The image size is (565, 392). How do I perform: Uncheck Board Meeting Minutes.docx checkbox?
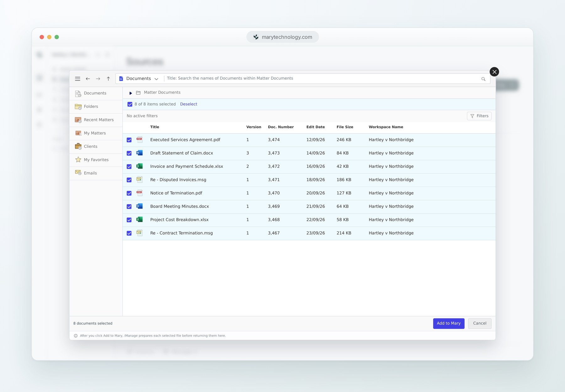[x=129, y=207]
